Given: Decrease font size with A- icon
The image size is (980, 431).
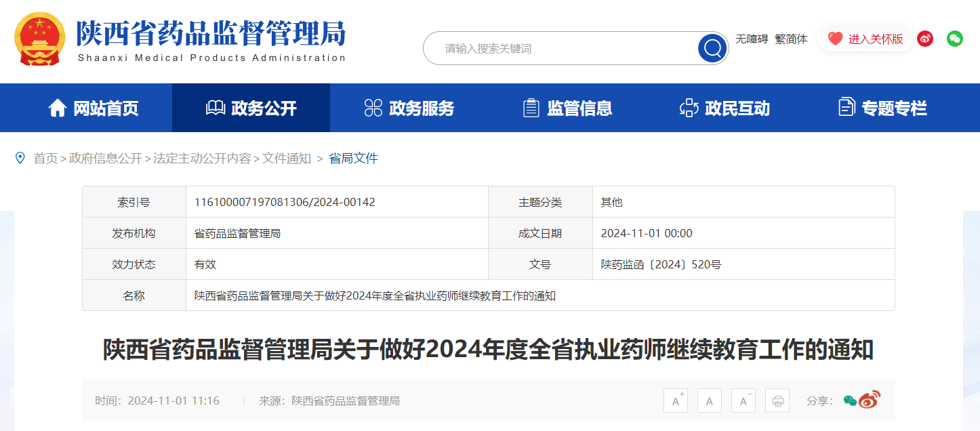Looking at the screenshot, I should coord(743,401).
